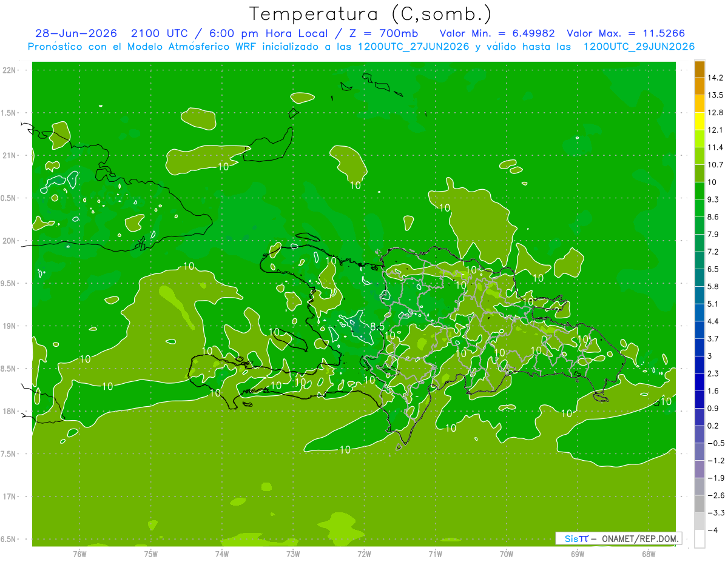This screenshot has height=562, width=728.
Task: Click the white swatch below -4
Action: (x=699, y=539)
